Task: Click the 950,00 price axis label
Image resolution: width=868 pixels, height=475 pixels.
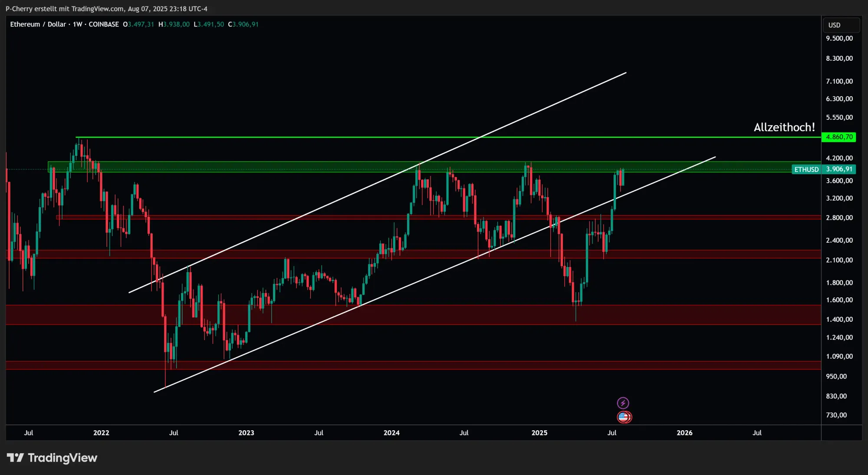Action: click(836, 376)
